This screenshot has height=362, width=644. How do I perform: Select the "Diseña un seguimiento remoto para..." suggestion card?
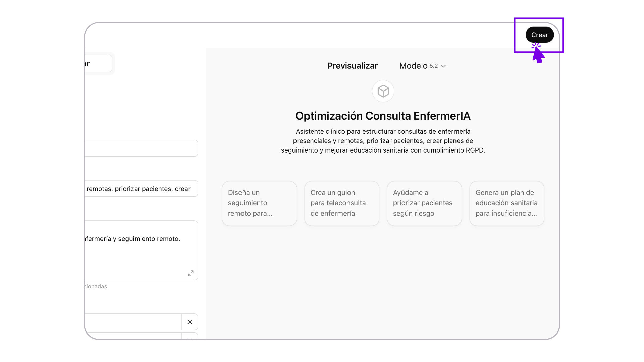pos(259,203)
